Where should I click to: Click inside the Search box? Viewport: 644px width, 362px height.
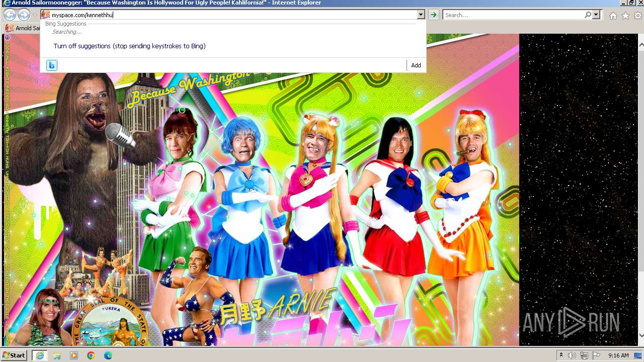click(513, 15)
